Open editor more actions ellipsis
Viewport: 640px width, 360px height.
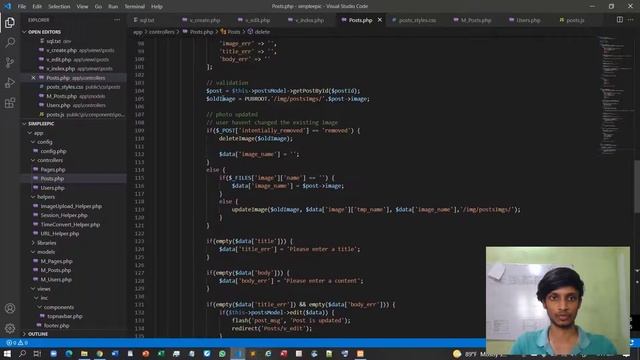click(631, 20)
